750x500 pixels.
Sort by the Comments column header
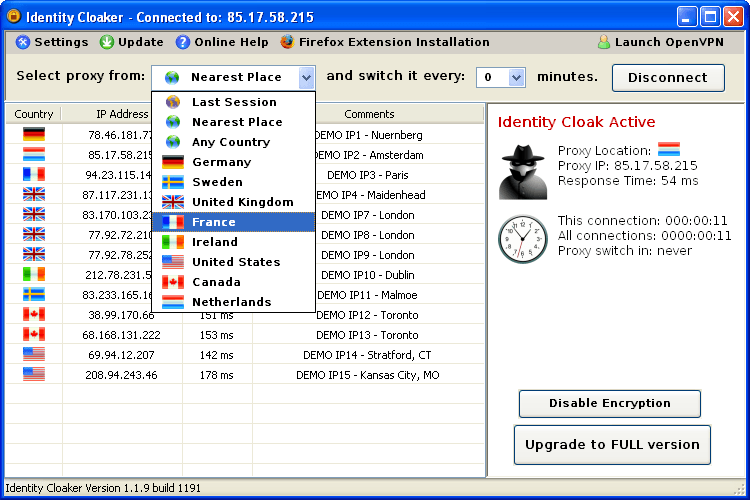(369, 114)
